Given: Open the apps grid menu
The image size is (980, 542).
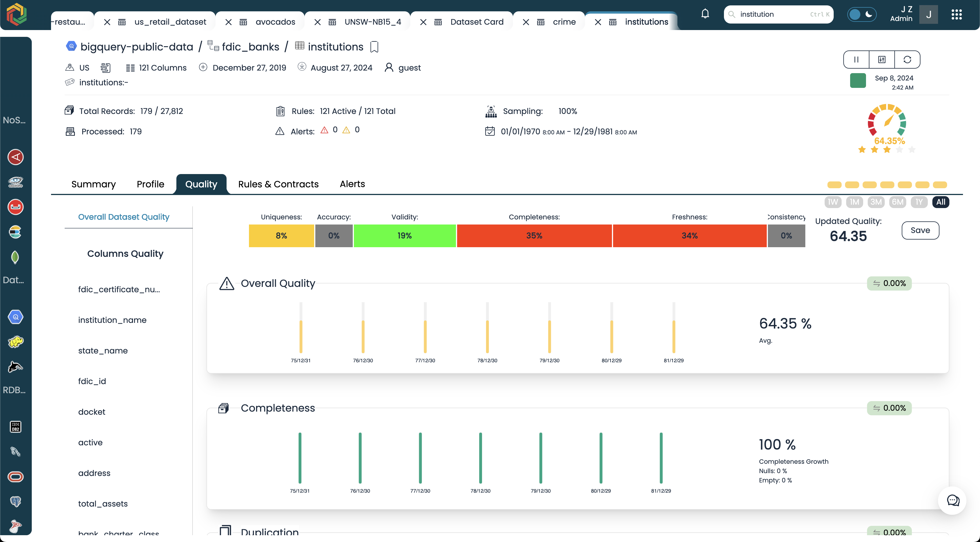Looking at the screenshot, I should point(956,14).
